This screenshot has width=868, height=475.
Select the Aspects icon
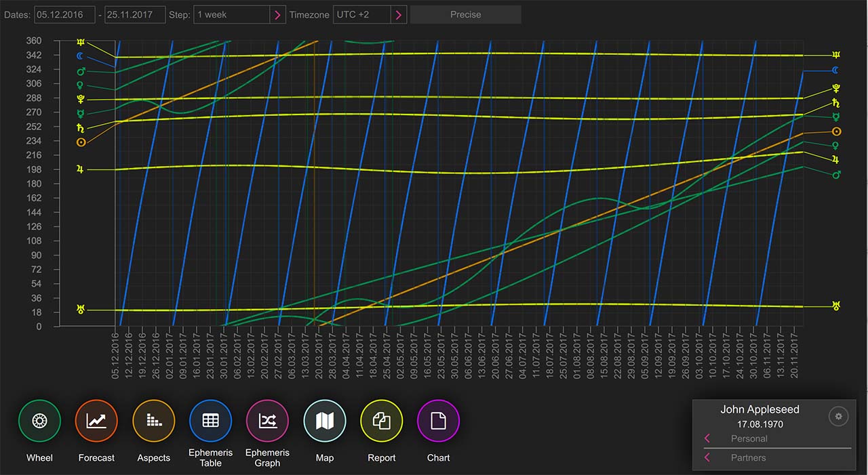[153, 421]
